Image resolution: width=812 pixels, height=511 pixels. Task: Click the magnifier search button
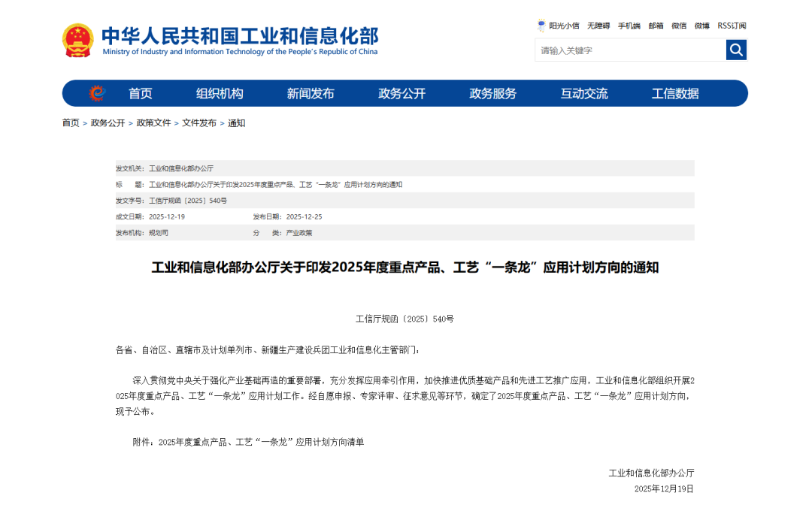(x=736, y=50)
